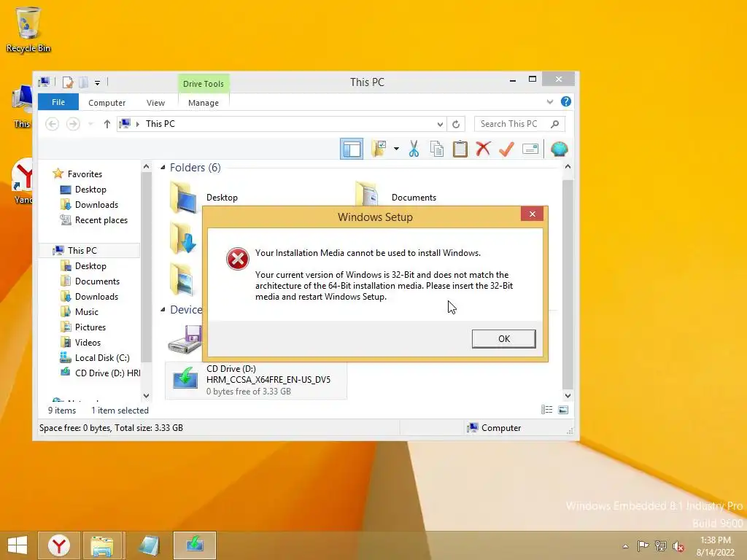Select the Drive Tools contextual tab
747x560 pixels.
(x=204, y=84)
